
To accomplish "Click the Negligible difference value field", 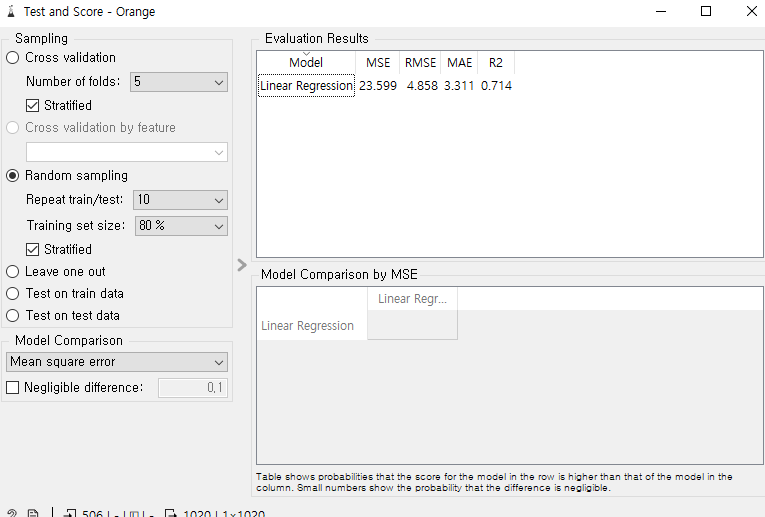I will pos(193,388).
